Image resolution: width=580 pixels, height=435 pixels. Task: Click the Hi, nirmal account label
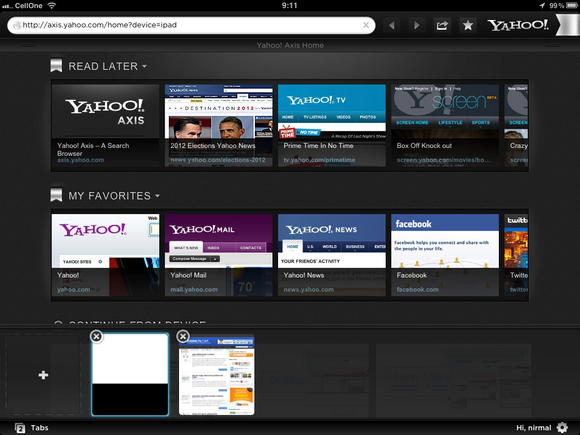[x=534, y=428]
